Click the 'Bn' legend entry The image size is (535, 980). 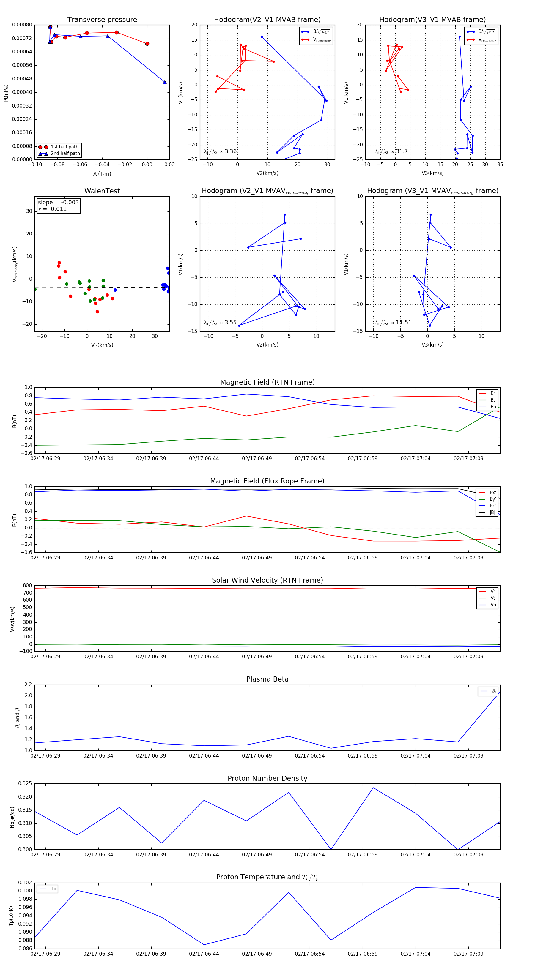pyautogui.click(x=487, y=407)
